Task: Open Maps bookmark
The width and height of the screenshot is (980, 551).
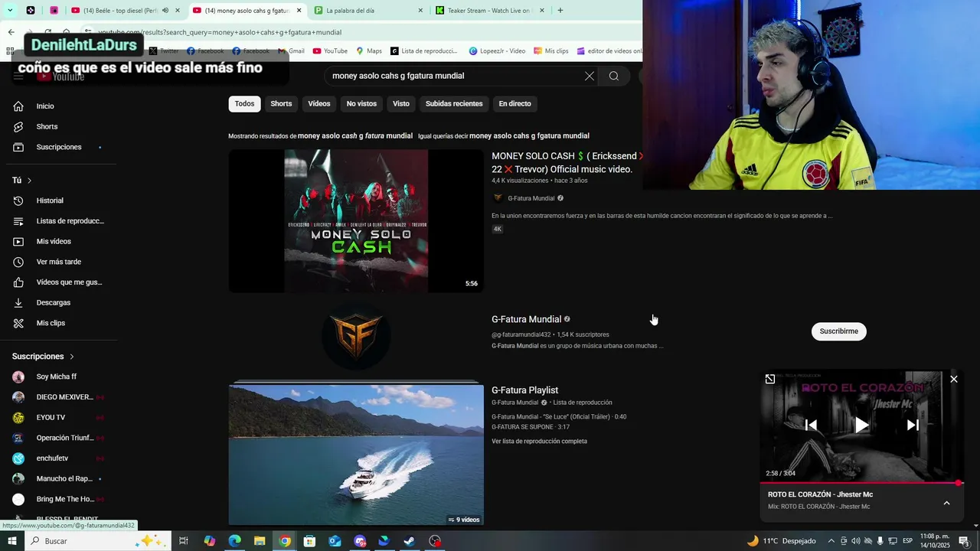Action: (368, 51)
